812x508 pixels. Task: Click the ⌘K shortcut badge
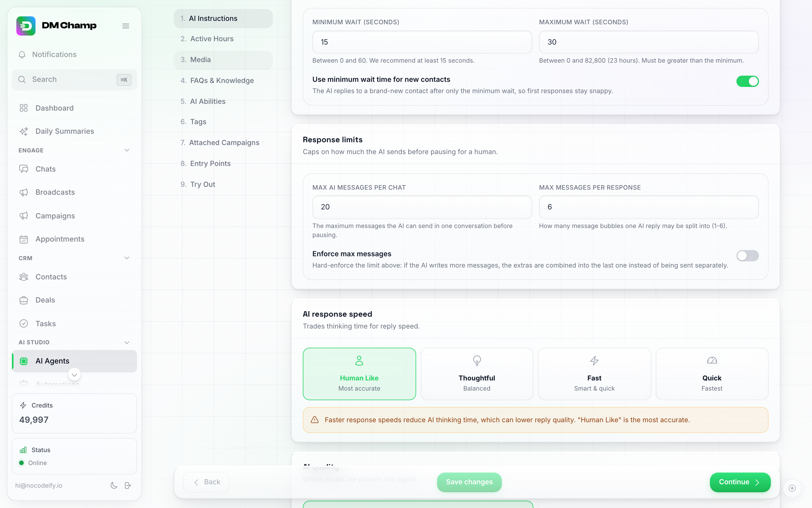(124, 80)
